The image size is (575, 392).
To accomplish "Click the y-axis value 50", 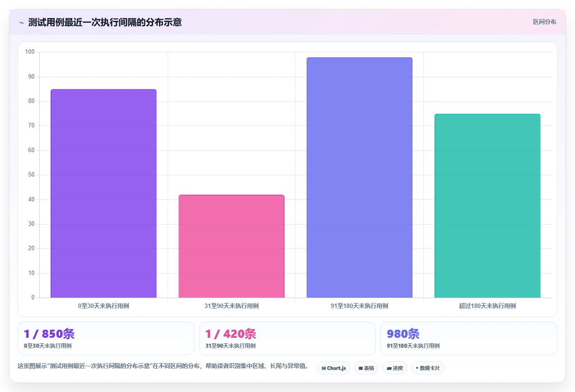I will click(31, 175).
